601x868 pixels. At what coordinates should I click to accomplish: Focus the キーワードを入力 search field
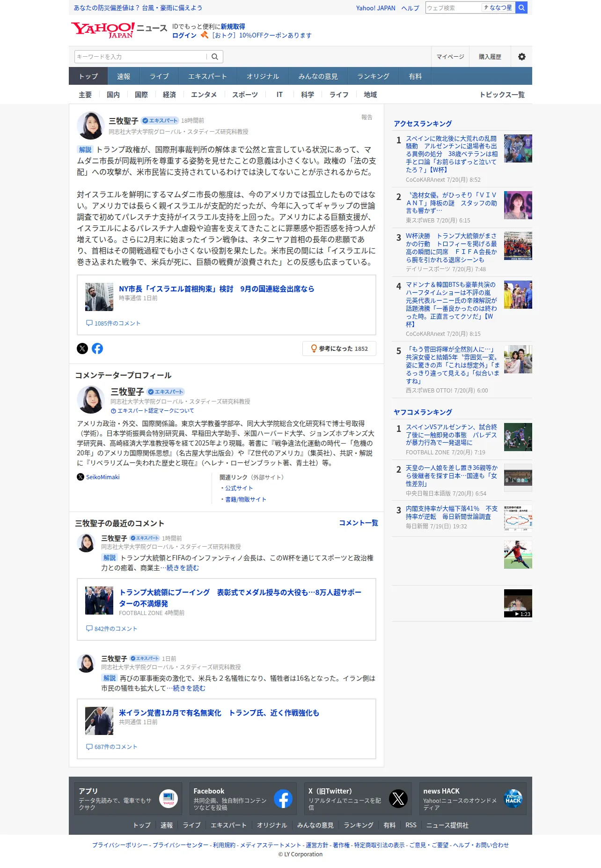tap(140, 57)
